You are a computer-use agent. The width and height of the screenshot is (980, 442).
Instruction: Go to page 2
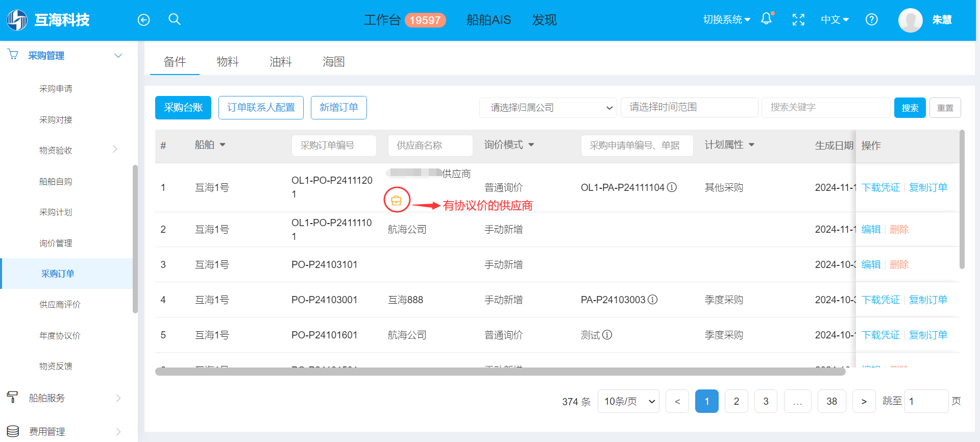coord(737,401)
